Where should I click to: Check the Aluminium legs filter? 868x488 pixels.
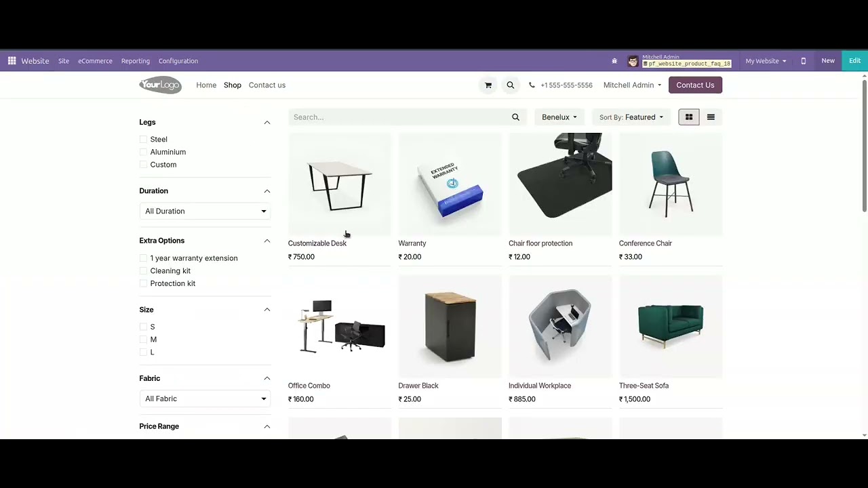(x=143, y=152)
